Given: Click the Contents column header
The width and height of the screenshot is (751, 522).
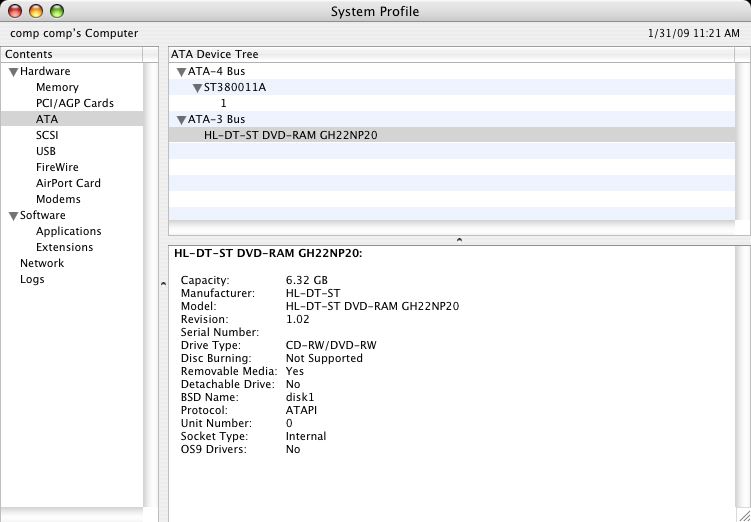Looking at the screenshot, I should point(71,54).
